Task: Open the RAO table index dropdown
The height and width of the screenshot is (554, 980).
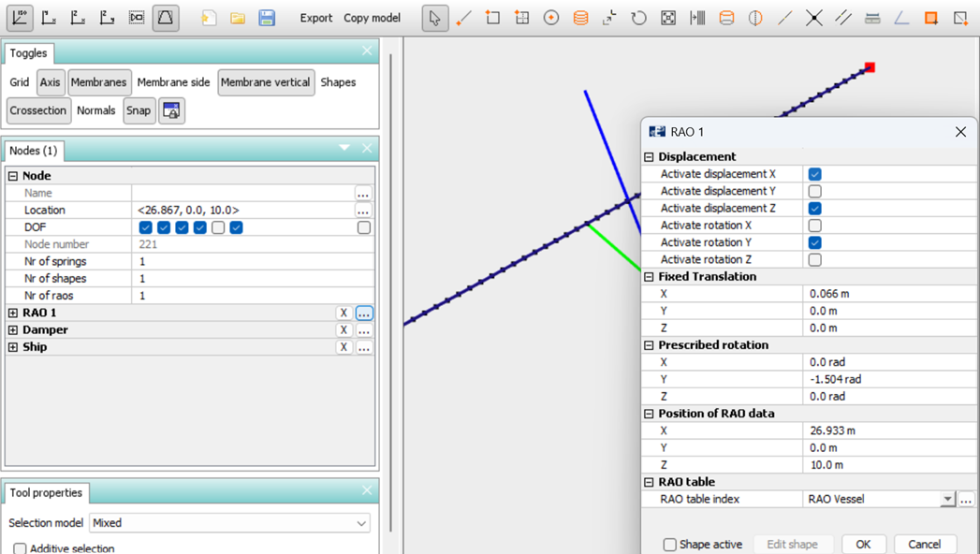Action: point(948,499)
